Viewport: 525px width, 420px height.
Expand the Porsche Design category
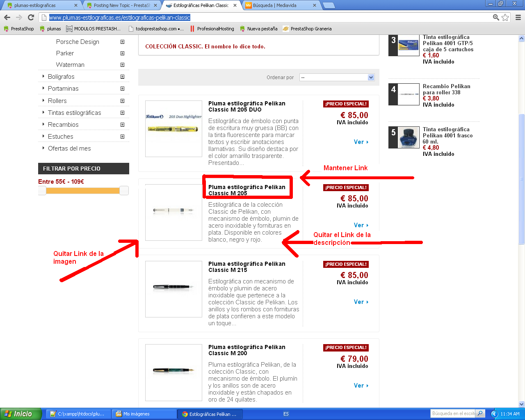(x=122, y=42)
